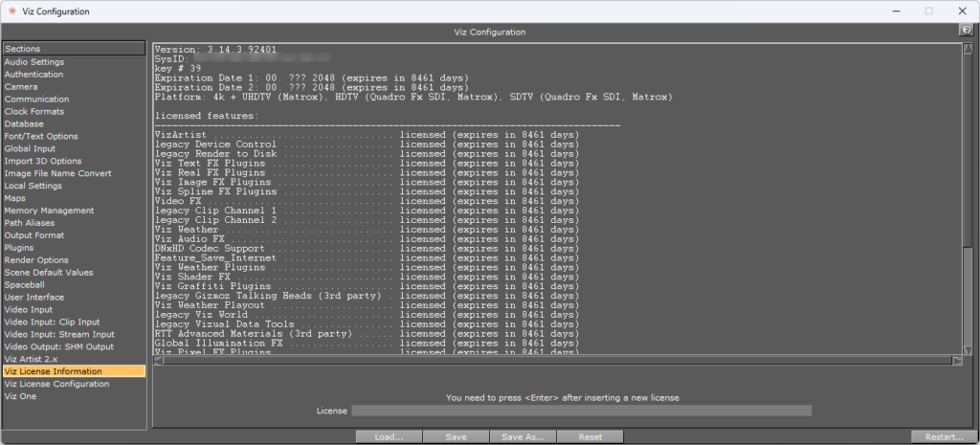Open the Font/Text Options section
The image size is (980, 445).
click(41, 137)
